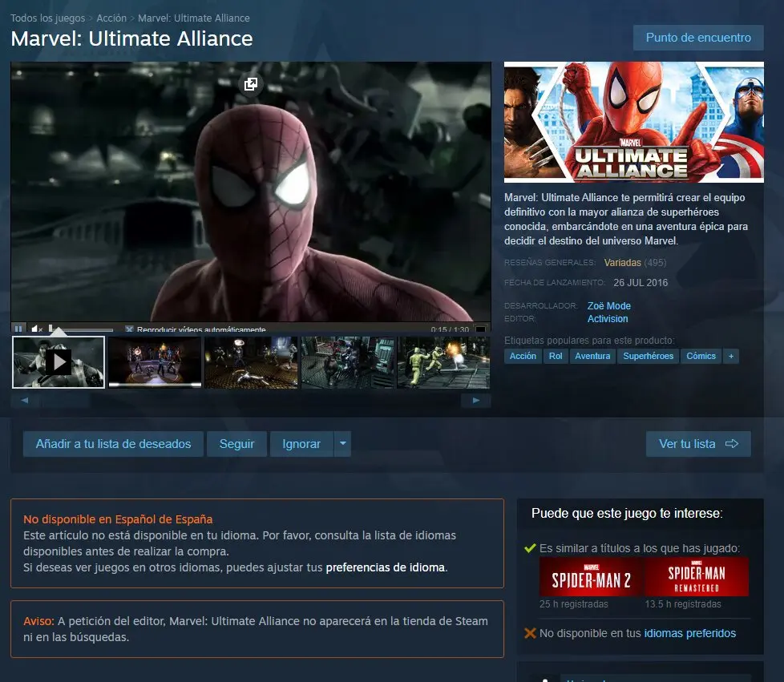The width and height of the screenshot is (784, 682).
Task: Open developer Zoë Mode page
Action: coord(608,305)
